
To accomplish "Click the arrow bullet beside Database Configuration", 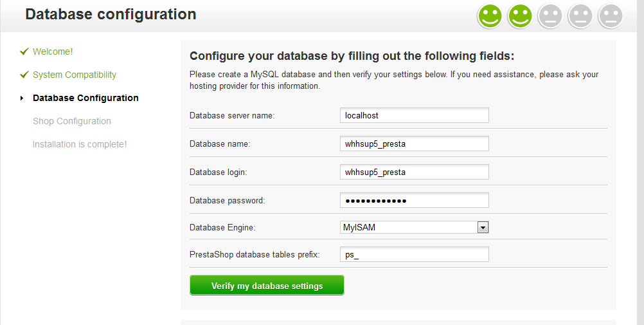I will 22,98.
